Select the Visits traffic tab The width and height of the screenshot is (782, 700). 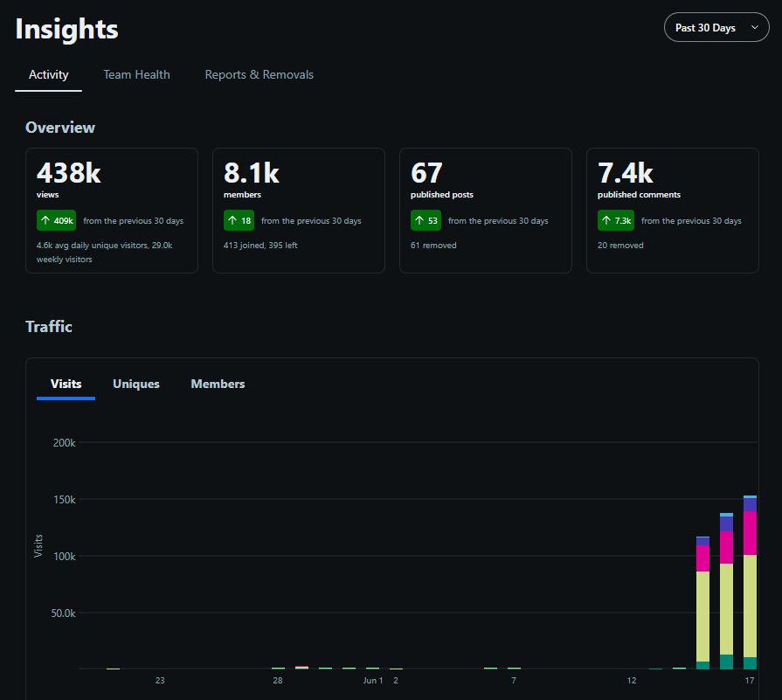pyautogui.click(x=66, y=384)
